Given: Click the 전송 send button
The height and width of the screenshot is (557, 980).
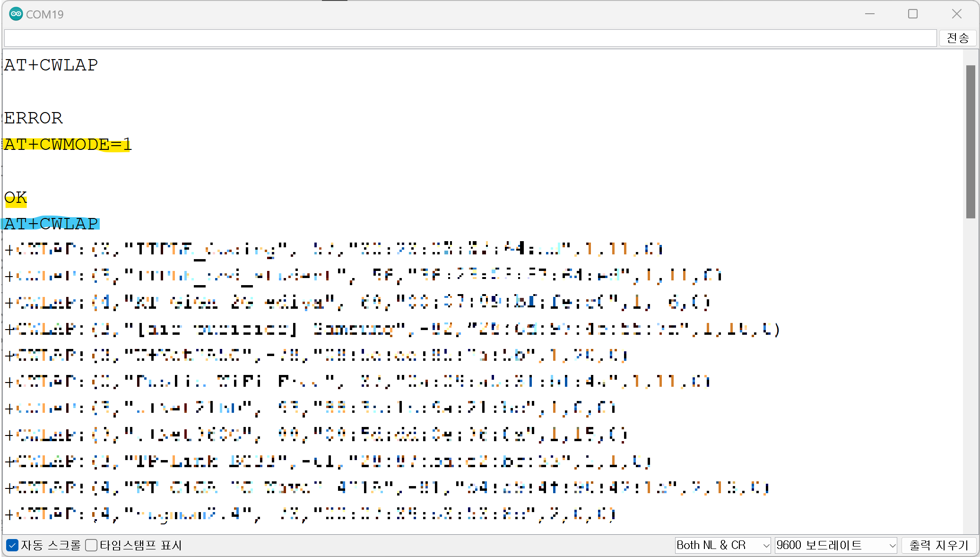Looking at the screenshot, I should pos(958,38).
